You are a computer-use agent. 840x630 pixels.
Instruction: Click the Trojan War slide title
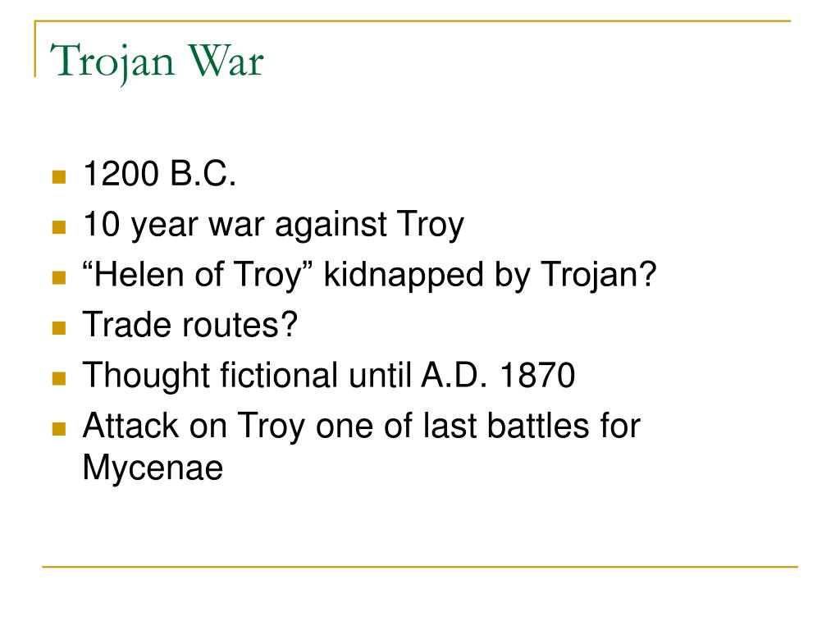[157, 62]
